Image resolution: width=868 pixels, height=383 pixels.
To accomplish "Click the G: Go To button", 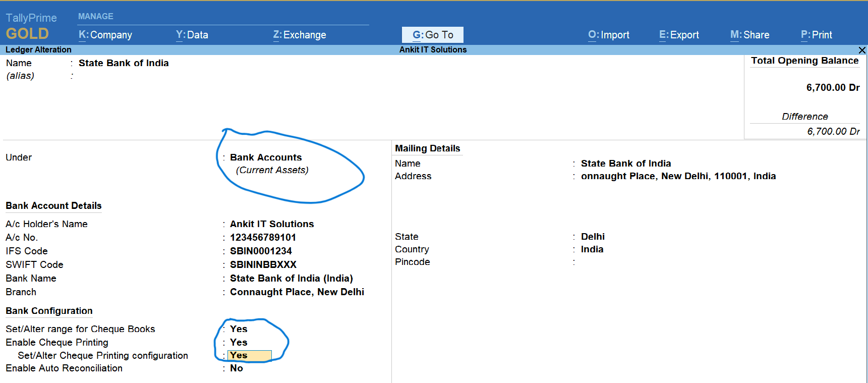I will pyautogui.click(x=433, y=35).
